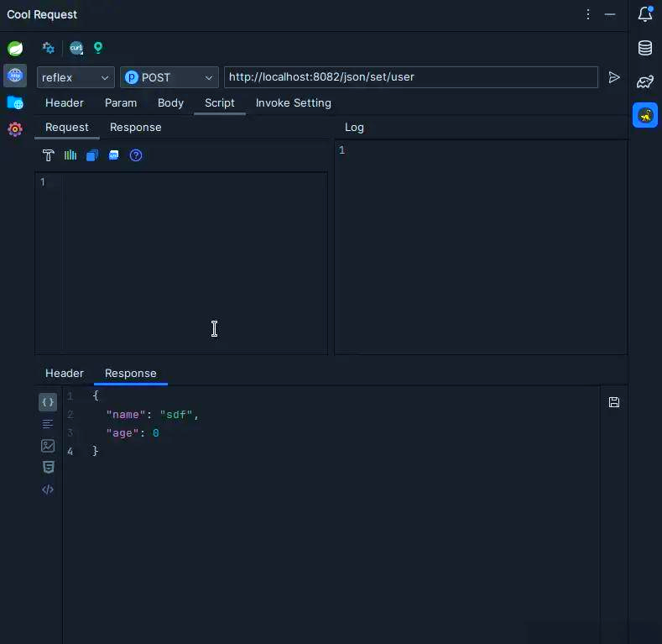The image size is (662, 644).
Task: Open the POST method dropdown
Action: pyautogui.click(x=169, y=77)
